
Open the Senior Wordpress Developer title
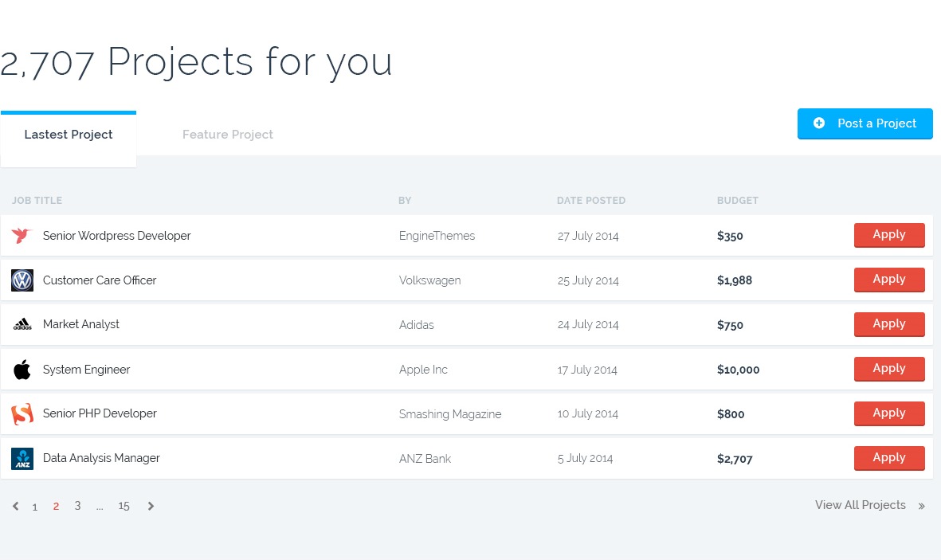116,236
